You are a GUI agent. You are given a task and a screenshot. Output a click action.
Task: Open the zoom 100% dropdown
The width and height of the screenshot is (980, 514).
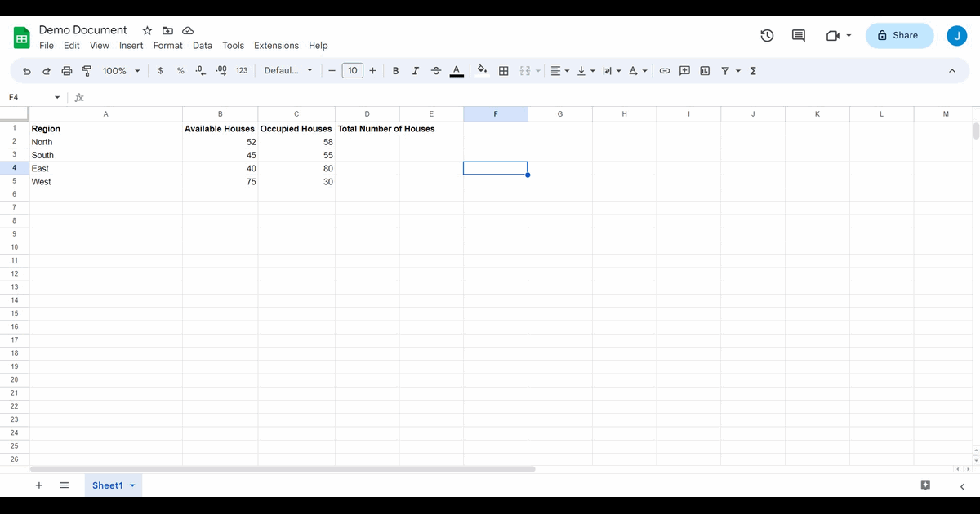121,71
